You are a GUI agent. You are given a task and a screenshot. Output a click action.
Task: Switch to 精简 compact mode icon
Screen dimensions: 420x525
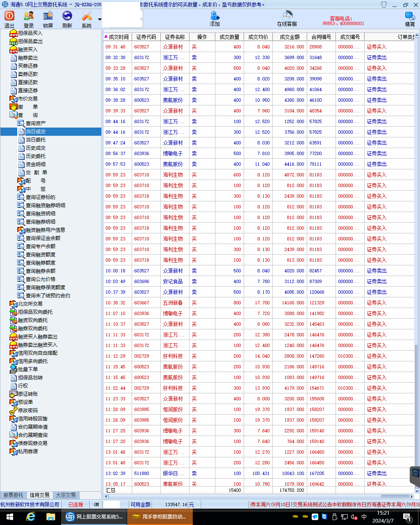point(410,19)
